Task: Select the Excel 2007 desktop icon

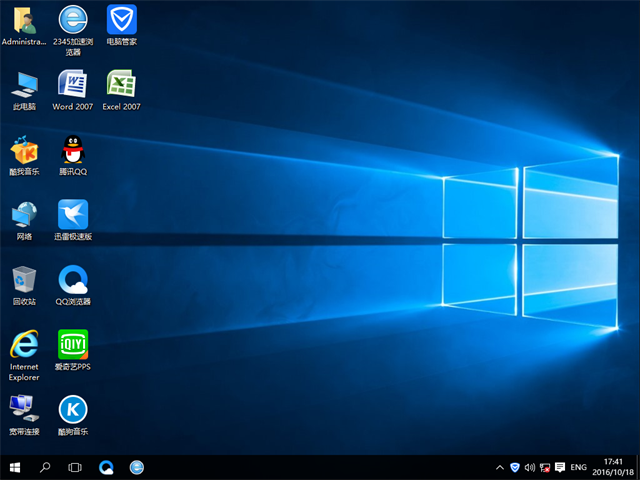Action: 121,84
